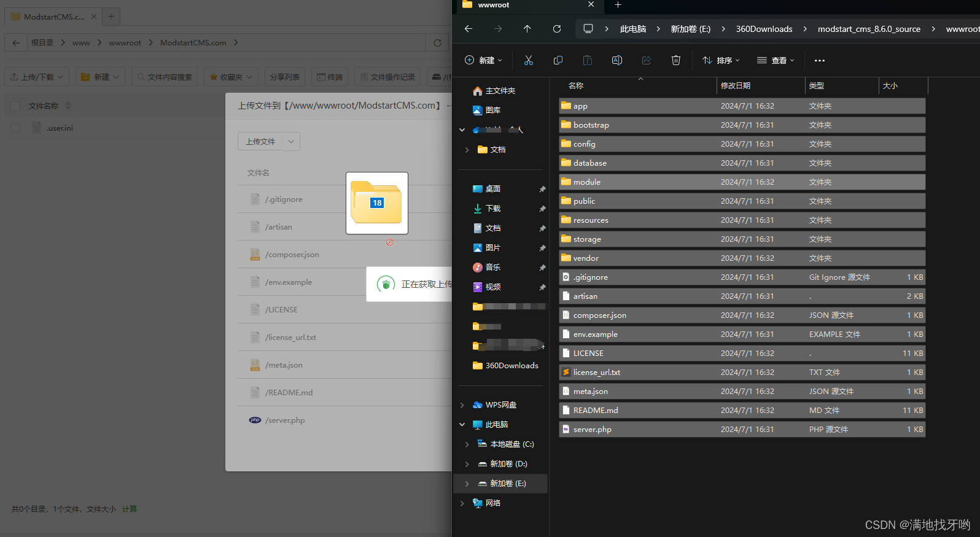Viewport: 980px width, 537px height.
Task: Select 视频 videos in quick access
Action: tap(487, 287)
